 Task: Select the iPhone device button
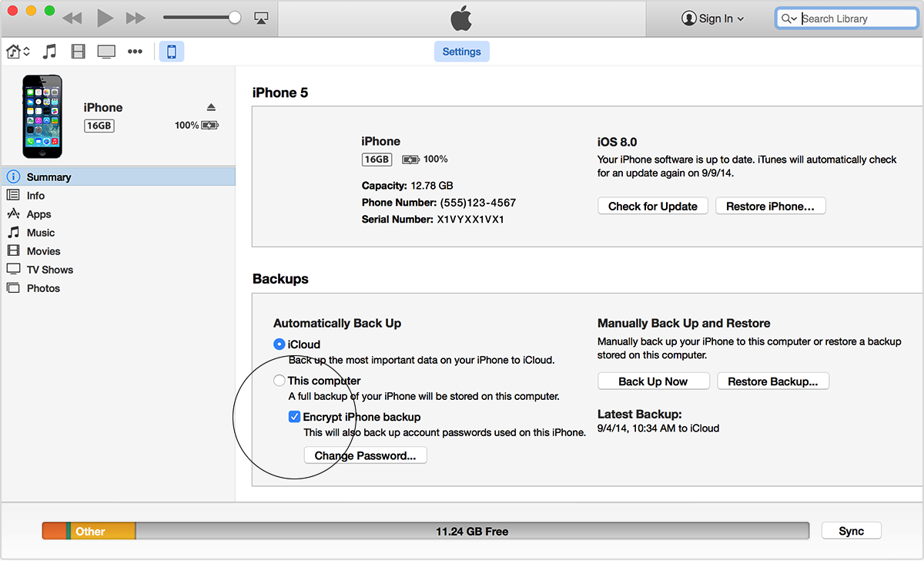click(x=172, y=52)
